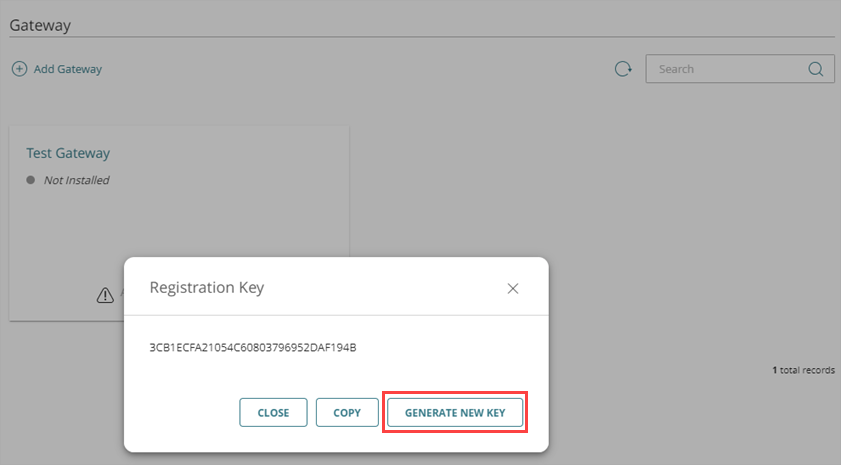The height and width of the screenshot is (465, 841).
Task: Click the Gateway page heading
Action: (40, 25)
